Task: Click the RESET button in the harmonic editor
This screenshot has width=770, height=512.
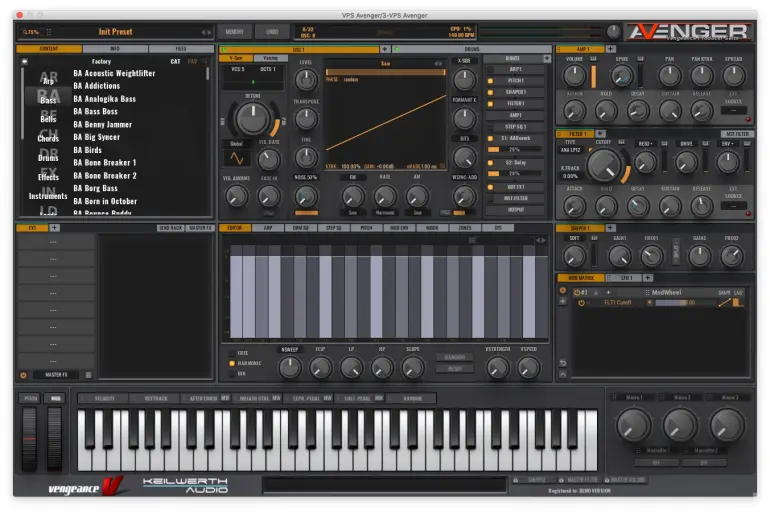Action: click(455, 369)
